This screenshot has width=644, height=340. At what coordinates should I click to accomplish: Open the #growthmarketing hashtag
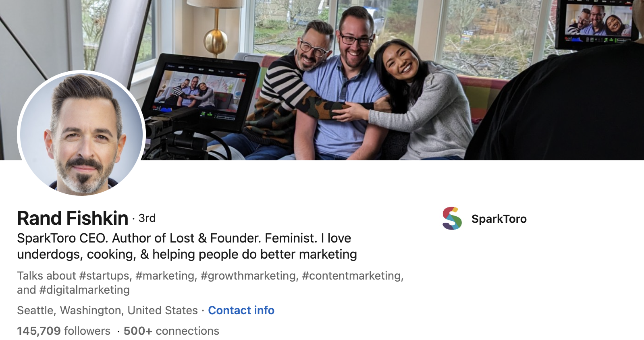tap(249, 276)
